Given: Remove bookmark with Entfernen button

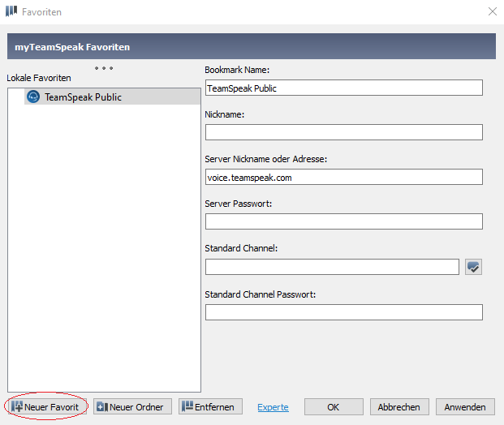Looking at the screenshot, I should (x=210, y=406).
